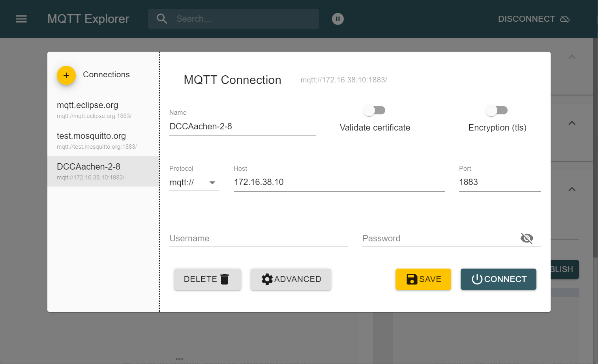Click the Disconnect cloud icon
This screenshot has height=364, width=598.
565,19
